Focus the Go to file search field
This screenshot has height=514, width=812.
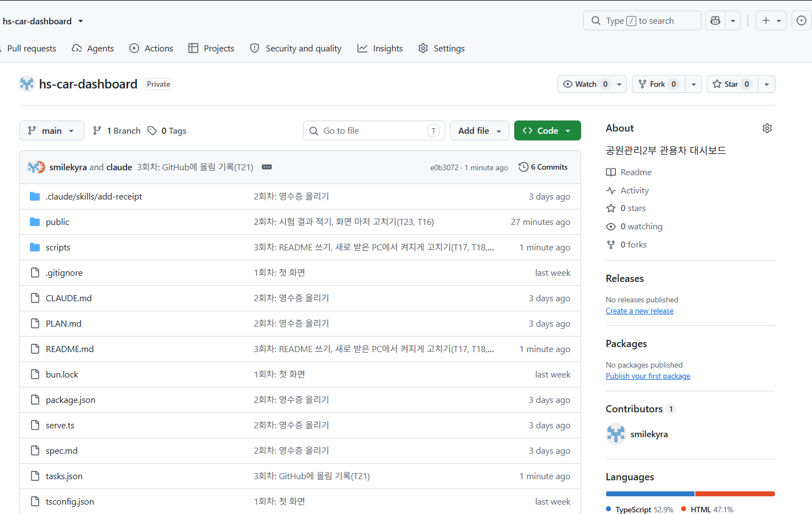(375, 130)
